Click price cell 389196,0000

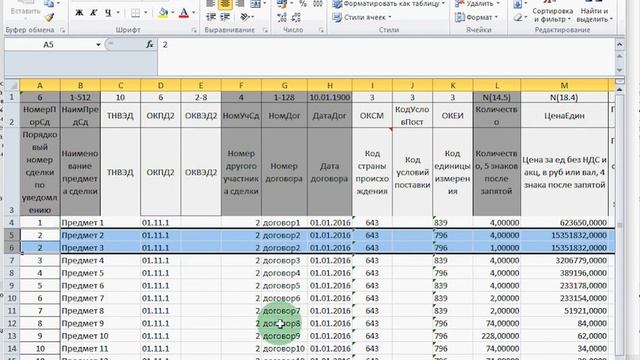click(x=564, y=273)
